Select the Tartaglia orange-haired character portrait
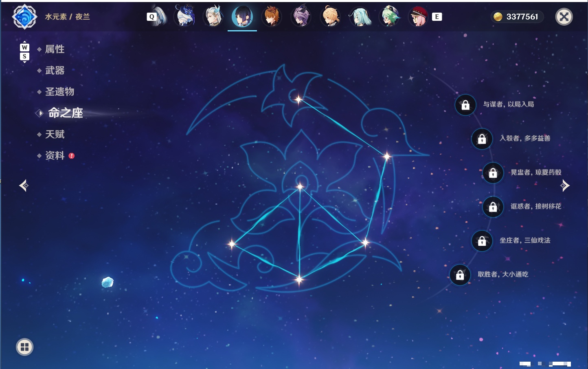 (x=272, y=16)
